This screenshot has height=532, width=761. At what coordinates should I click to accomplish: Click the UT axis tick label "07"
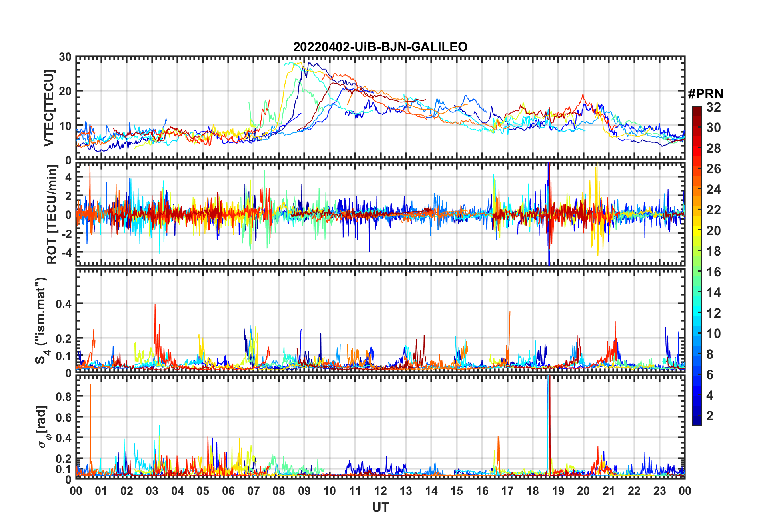coord(254,491)
